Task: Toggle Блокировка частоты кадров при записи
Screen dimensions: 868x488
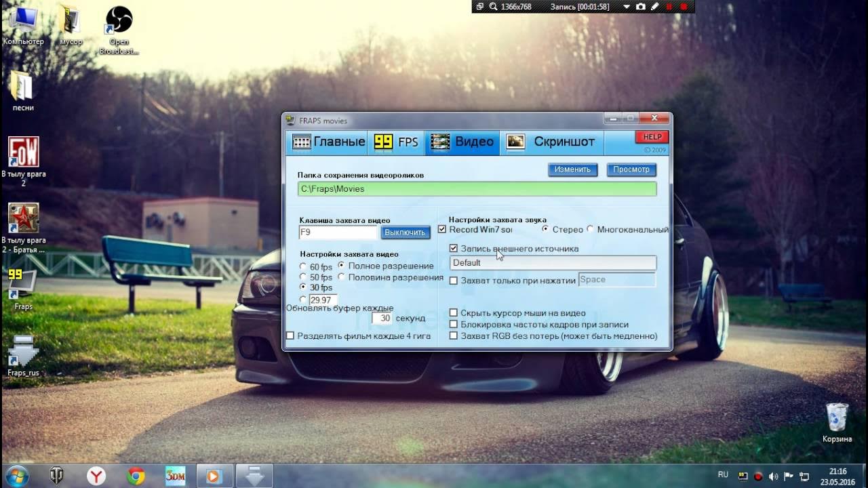Action: [x=539, y=325]
